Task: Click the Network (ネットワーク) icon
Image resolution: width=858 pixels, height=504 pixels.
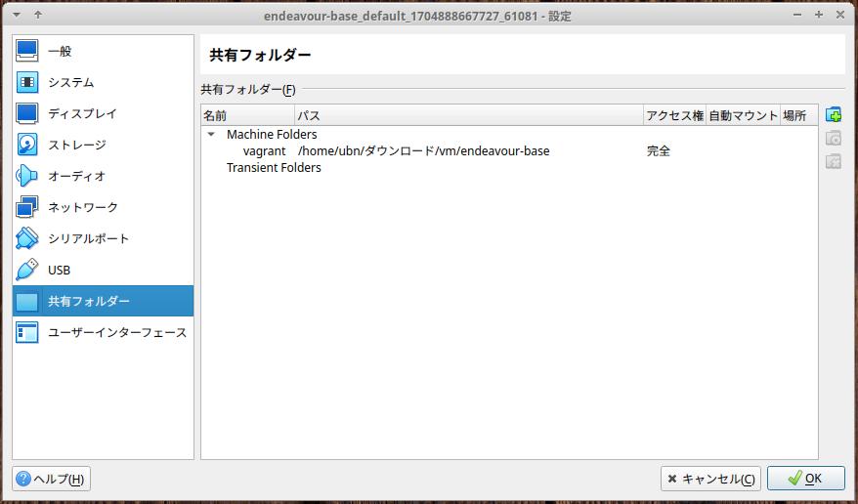Action: point(26,207)
